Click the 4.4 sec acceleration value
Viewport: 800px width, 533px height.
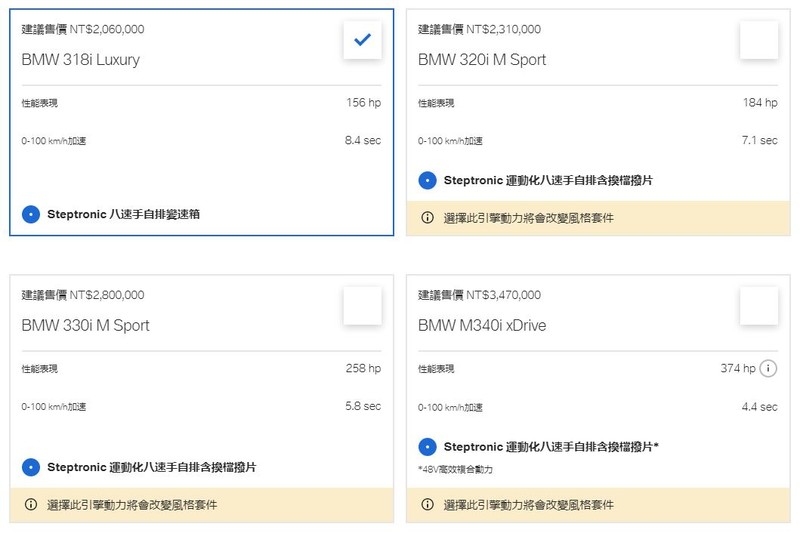tap(759, 407)
